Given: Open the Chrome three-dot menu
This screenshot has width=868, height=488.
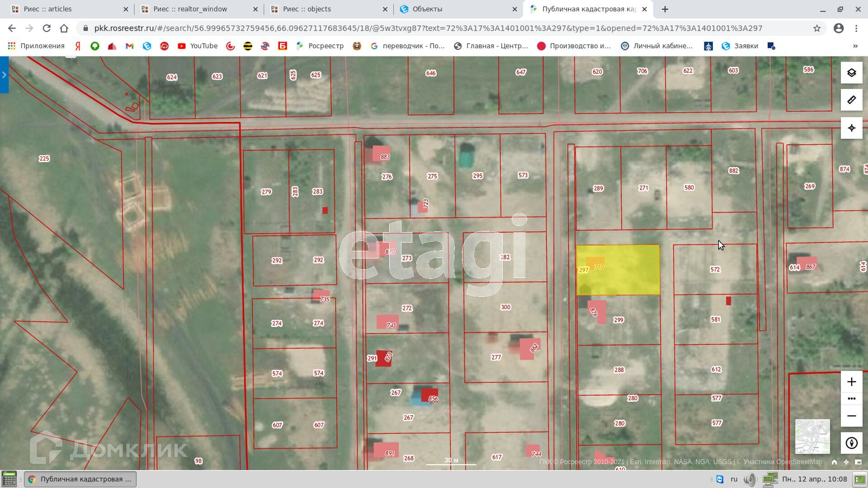Looking at the screenshot, I should click(x=856, y=28).
